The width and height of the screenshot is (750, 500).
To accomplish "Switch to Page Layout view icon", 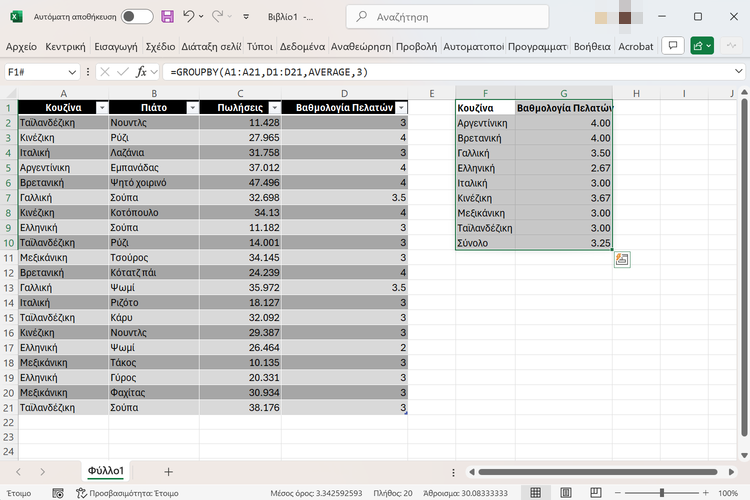I will (565, 492).
